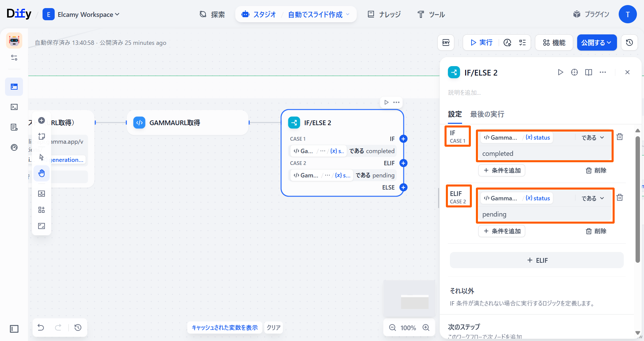Open the ナレッジ menu item
The width and height of the screenshot is (644, 341).
click(x=384, y=15)
